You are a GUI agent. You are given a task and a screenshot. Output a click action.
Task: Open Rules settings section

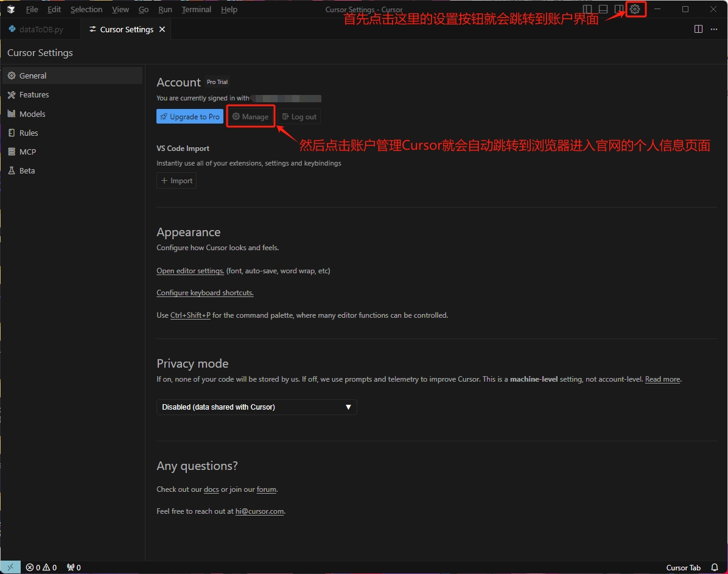point(72,133)
